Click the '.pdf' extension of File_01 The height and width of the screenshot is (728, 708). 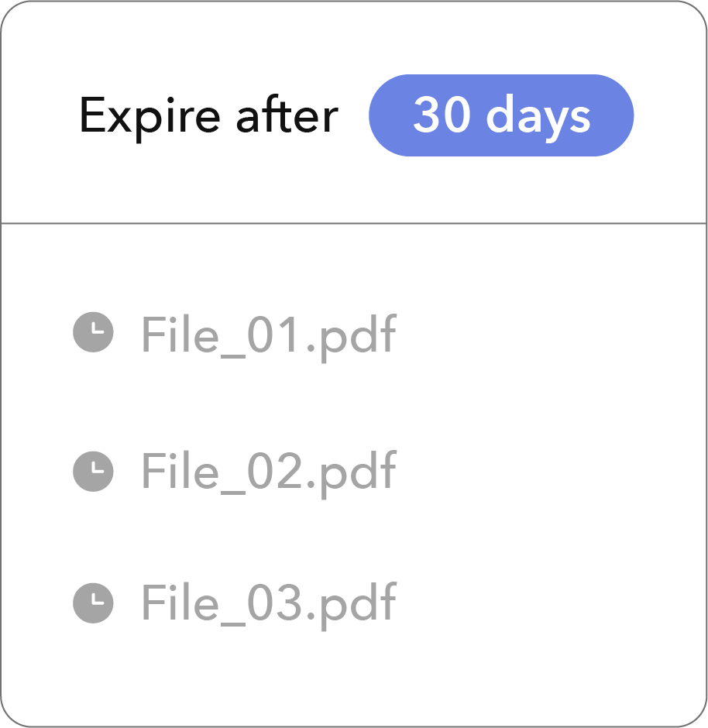pos(352,335)
